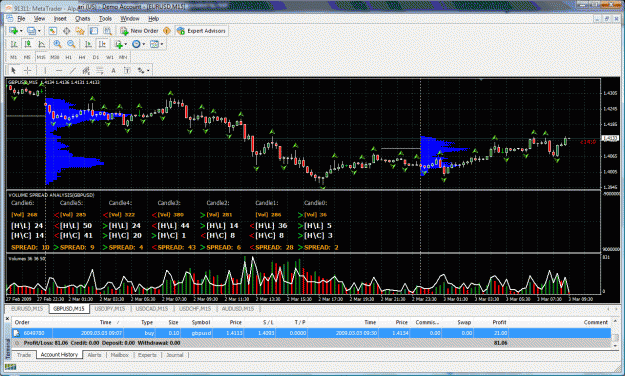Expand the Arrows dropdown arrow
Screen dimensions: 625x376
pyautogui.click(x=148, y=71)
